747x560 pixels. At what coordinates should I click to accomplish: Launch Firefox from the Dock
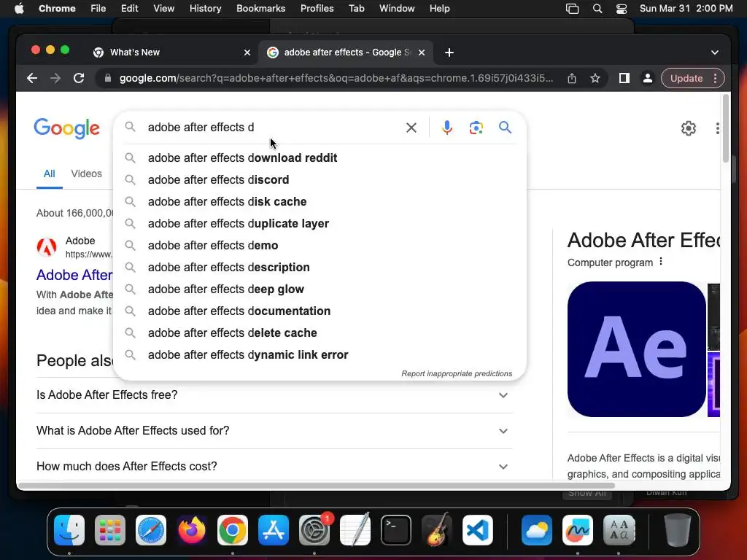[x=192, y=530]
